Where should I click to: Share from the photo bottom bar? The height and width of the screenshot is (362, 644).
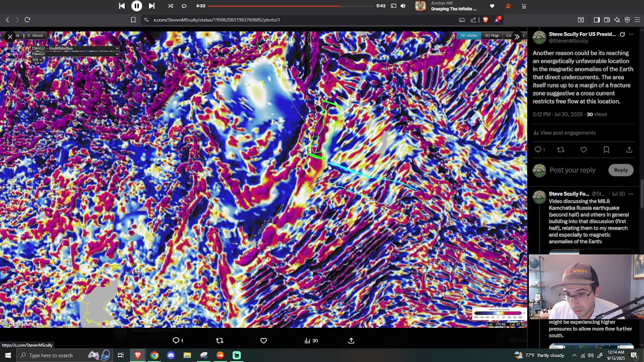tap(351, 340)
